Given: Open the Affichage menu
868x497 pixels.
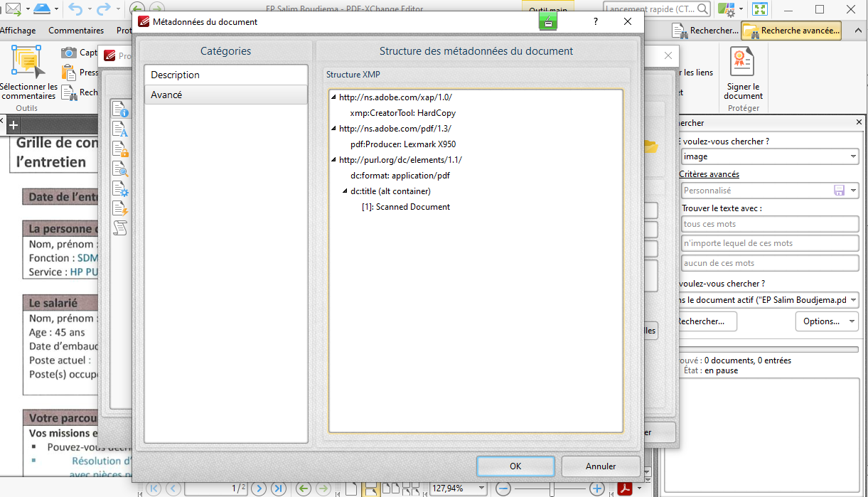Looking at the screenshot, I should pyautogui.click(x=18, y=30).
